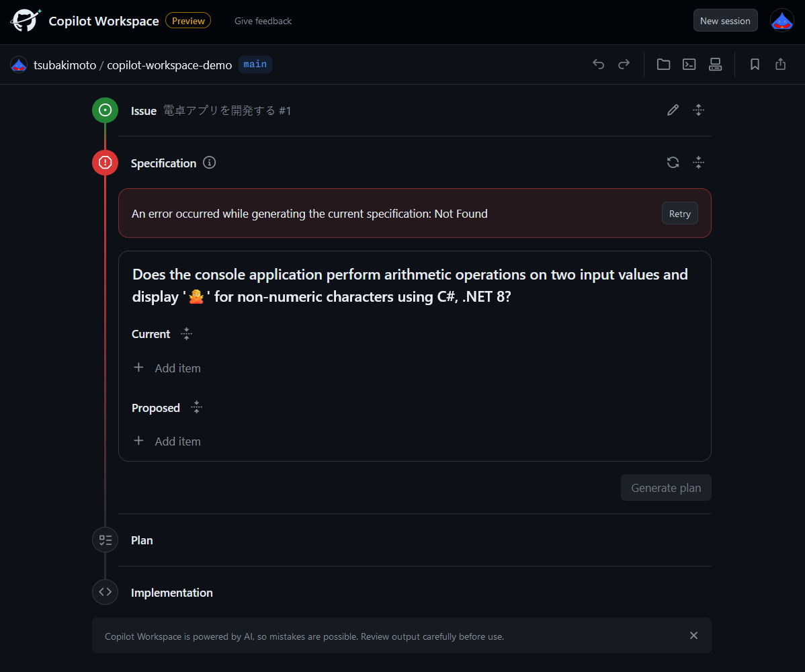Collapse the Current list
This screenshot has width=805, height=672.
pyautogui.click(x=186, y=334)
